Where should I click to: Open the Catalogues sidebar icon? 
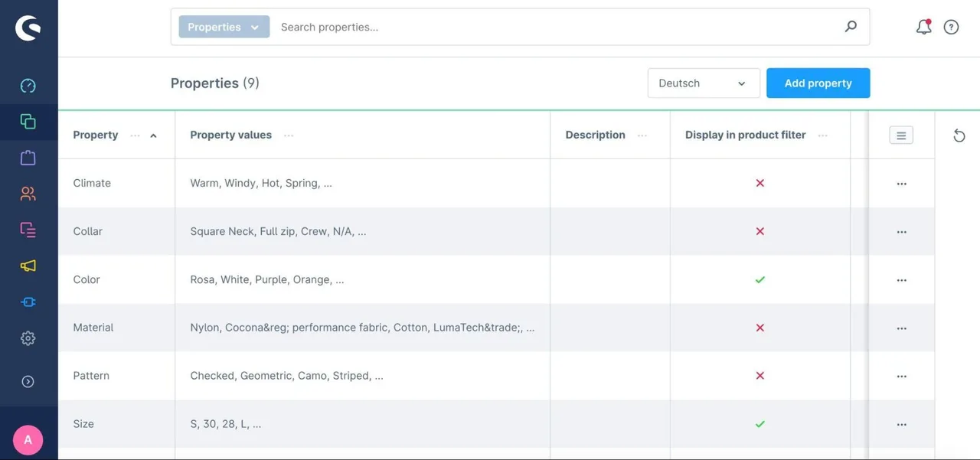[28, 122]
